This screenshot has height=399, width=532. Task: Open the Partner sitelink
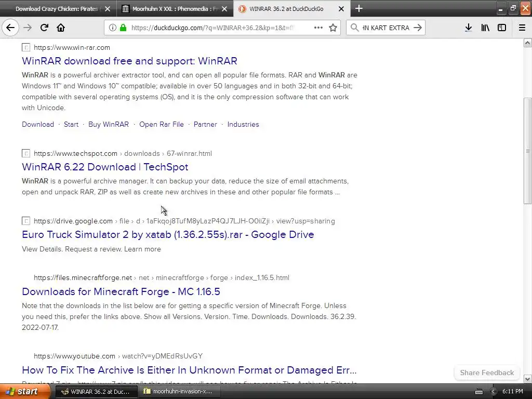(205, 125)
